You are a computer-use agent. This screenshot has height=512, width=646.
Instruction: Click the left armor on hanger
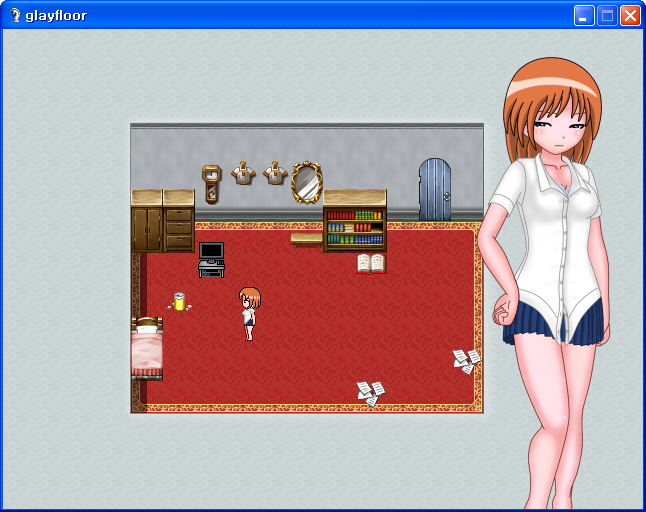click(243, 173)
